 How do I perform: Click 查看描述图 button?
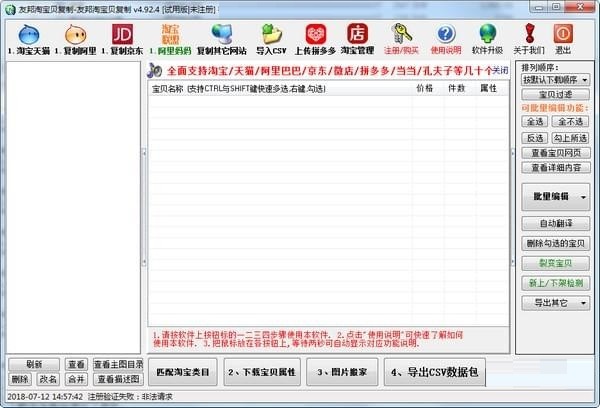click(119, 379)
